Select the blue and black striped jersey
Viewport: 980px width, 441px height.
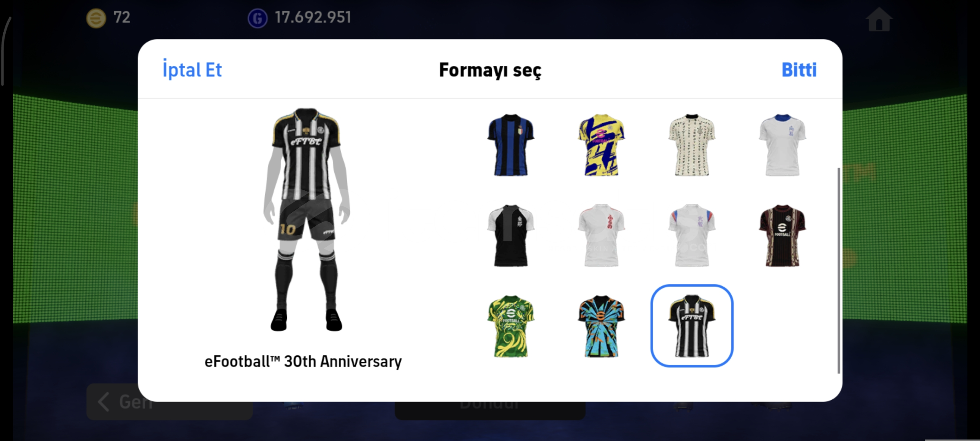[511, 145]
